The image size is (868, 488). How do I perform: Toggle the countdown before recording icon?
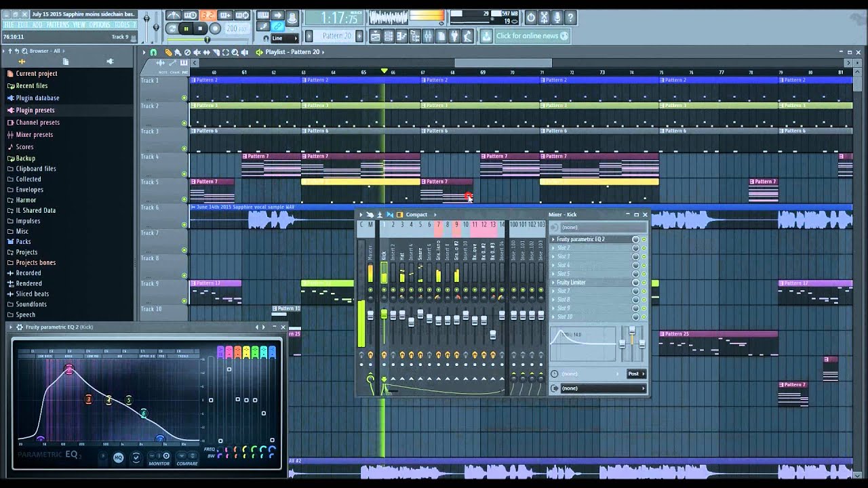tap(208, 16)
